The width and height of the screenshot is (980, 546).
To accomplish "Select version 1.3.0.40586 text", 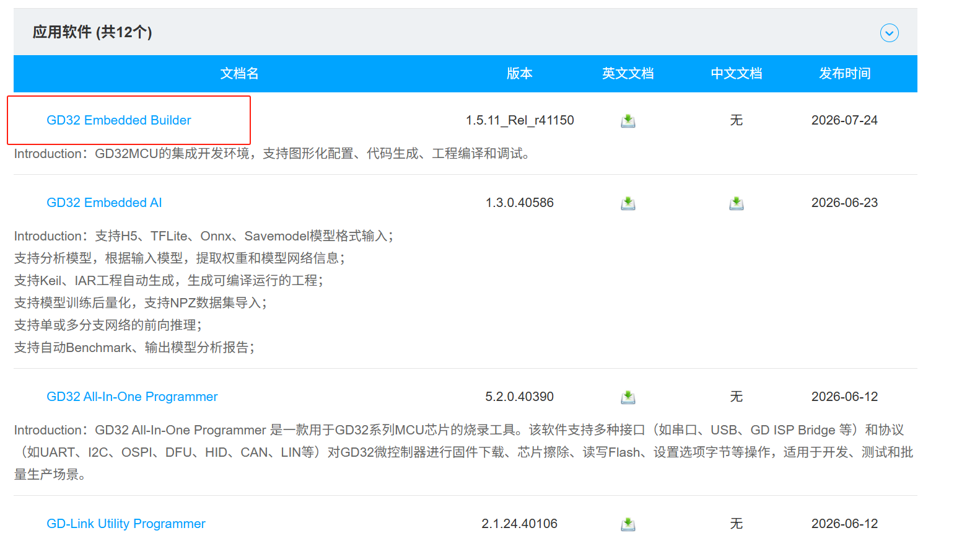I will point(520,203).
